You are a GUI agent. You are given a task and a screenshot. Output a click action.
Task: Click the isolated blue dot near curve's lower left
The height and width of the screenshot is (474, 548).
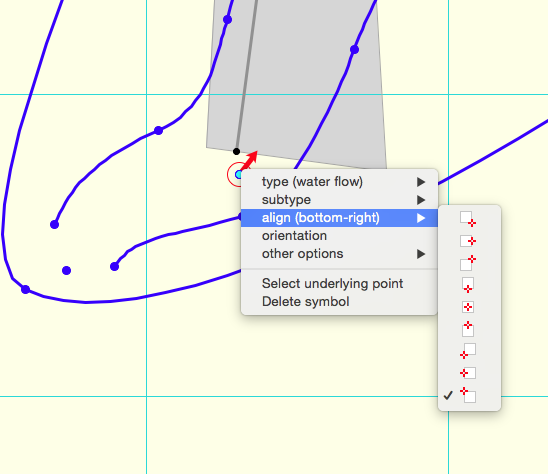point(66,271)
